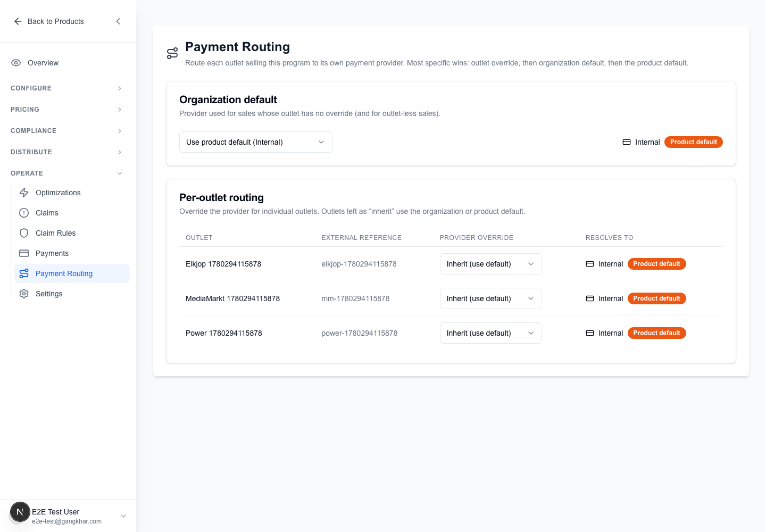This screenshot has height=532, width=766.
Task: Go to Overview page
Action: click(x=67, y=63)
